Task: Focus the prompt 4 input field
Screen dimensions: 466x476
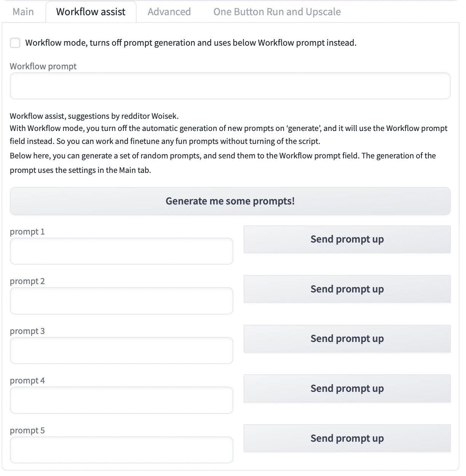Action: (121, 400)
